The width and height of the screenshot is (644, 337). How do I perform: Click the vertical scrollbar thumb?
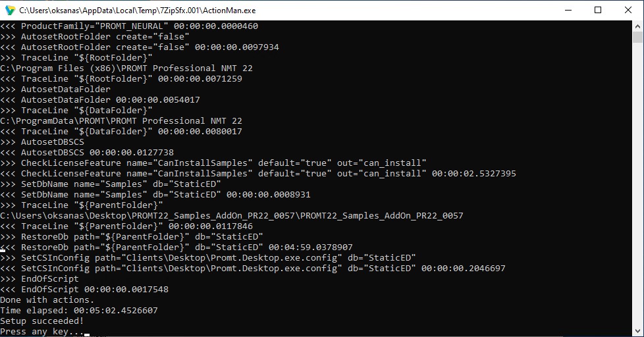tap(637, 38)
